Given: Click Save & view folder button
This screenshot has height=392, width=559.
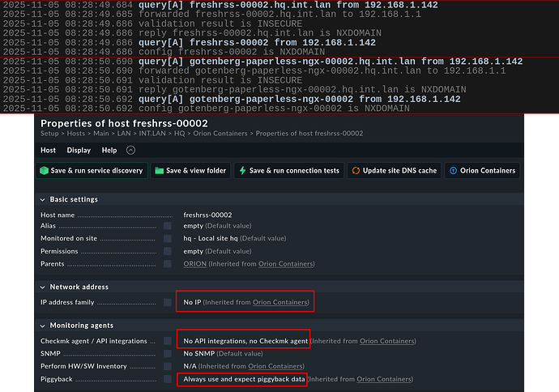Looking at the screenshot, I should [190, 171].
